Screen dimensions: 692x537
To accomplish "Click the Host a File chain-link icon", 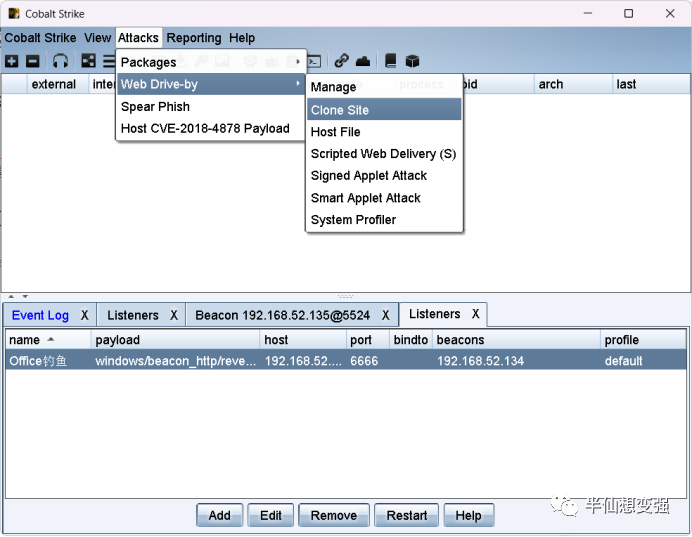I will (x=342, y=61).
